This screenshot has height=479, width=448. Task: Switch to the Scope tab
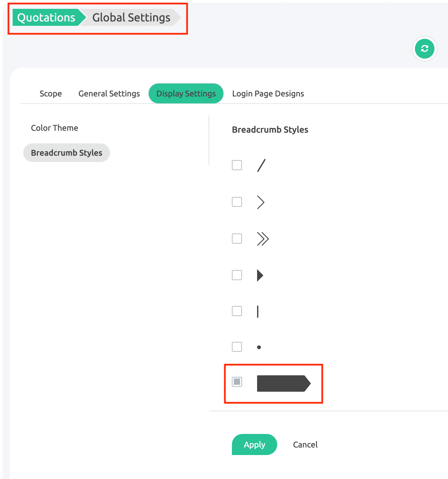[51, 94]
